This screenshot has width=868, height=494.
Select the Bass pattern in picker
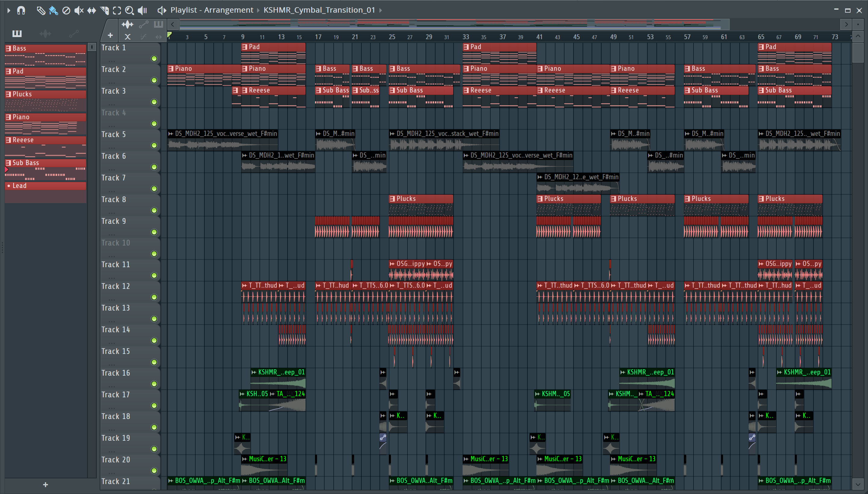point(46,55)
